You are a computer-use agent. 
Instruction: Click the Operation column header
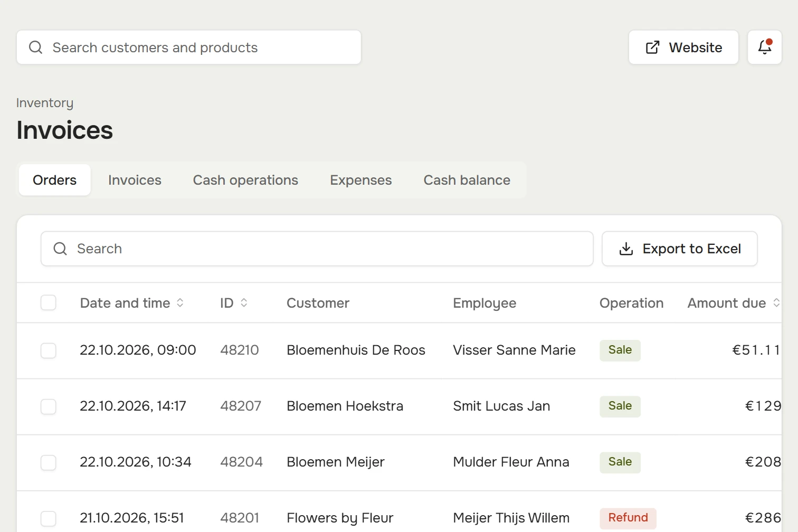click(x=631, y=303)
